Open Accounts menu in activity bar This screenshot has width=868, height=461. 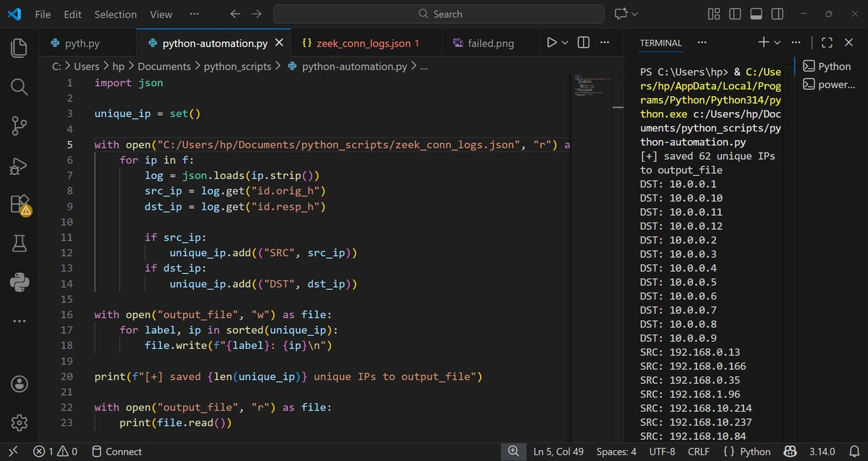[x=20, y=384]
